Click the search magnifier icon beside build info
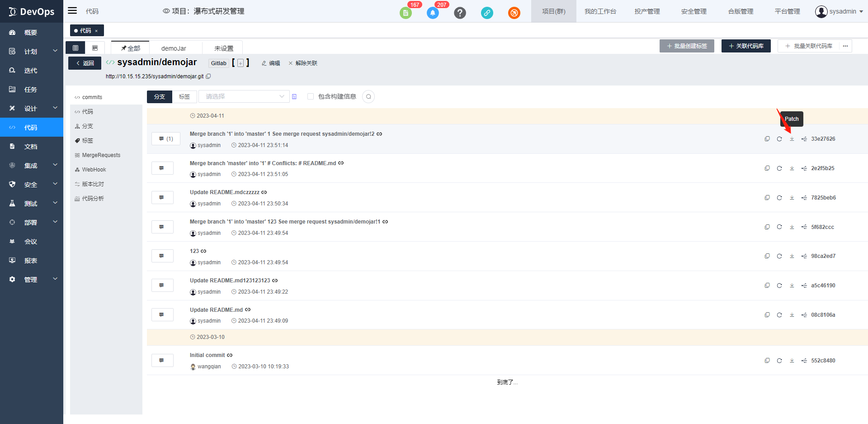The width and height of the screenshot is (868, 424). 368,97
